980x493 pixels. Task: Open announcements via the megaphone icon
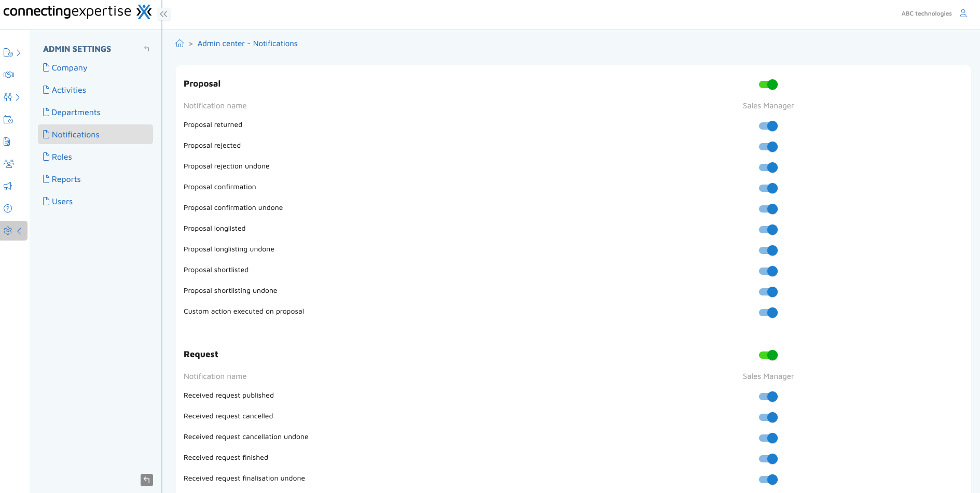click(x=8, y=186)
